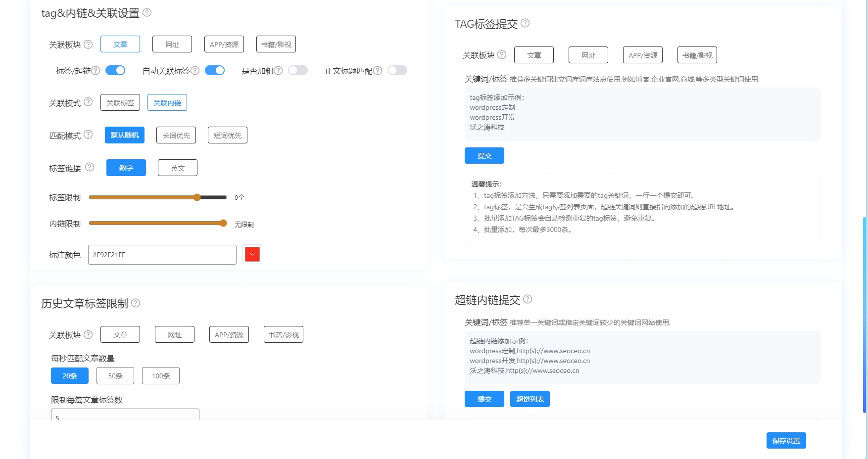The image size is (868, 459).
Task: Click the 超链内链提交 question mark icon
Action: click(x=528, y=299)
